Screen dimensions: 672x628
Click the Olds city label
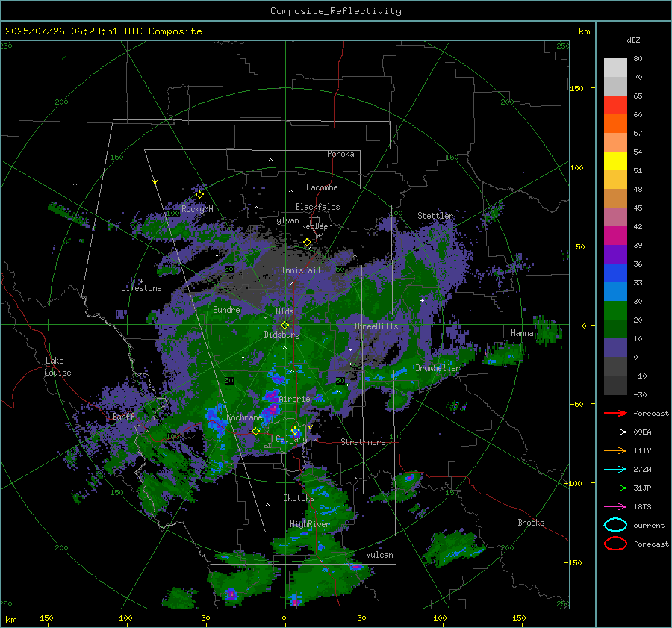point(284,311)
